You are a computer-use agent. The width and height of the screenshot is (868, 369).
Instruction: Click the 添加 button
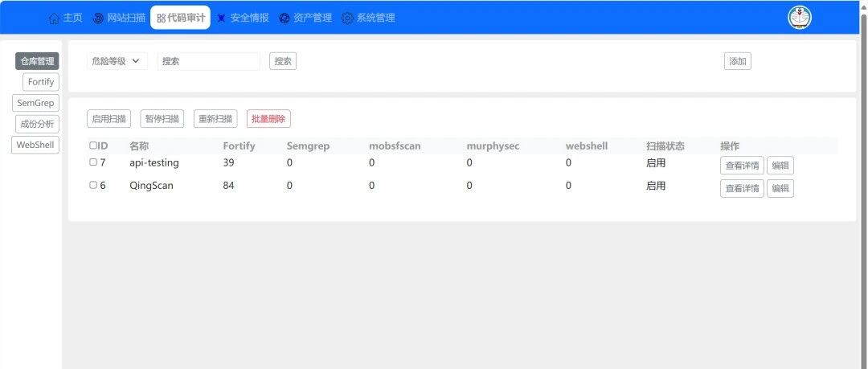[737, 61]
